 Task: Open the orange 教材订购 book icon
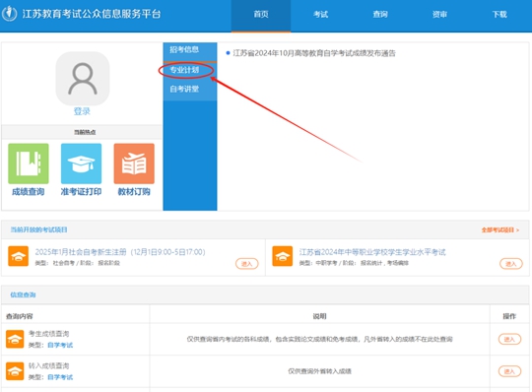(134, 163)
